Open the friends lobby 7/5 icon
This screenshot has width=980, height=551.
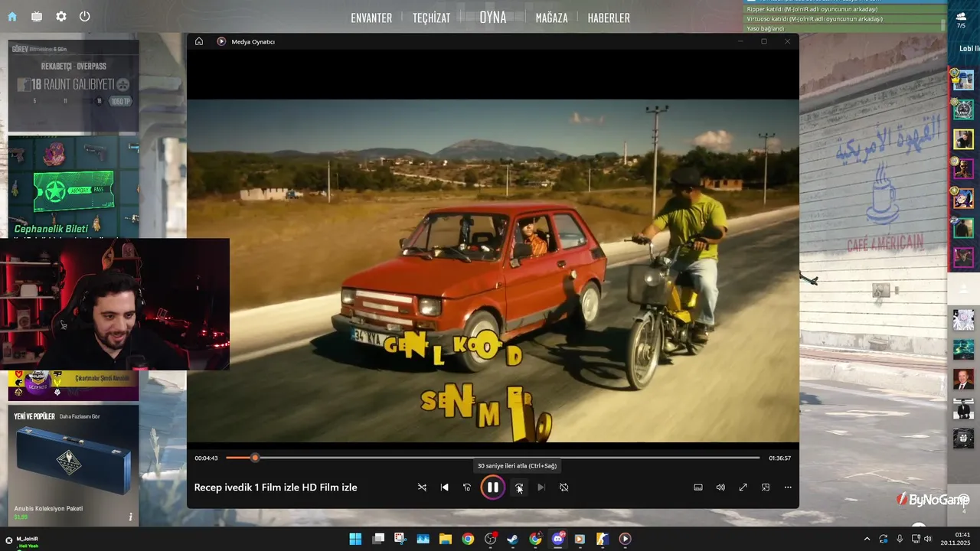click(961, 20)
